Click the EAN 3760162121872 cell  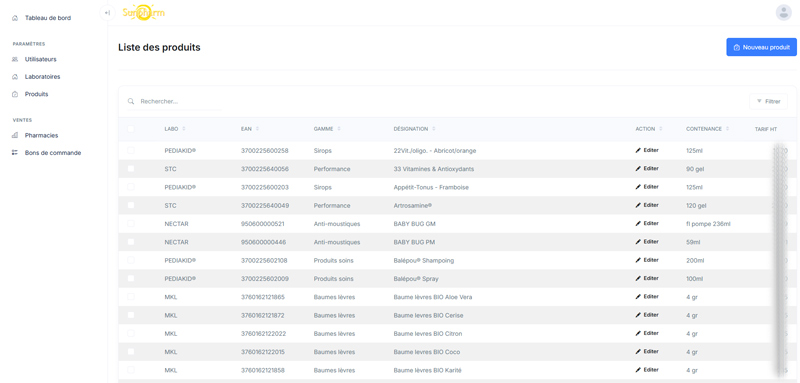[x=263, y=316]
